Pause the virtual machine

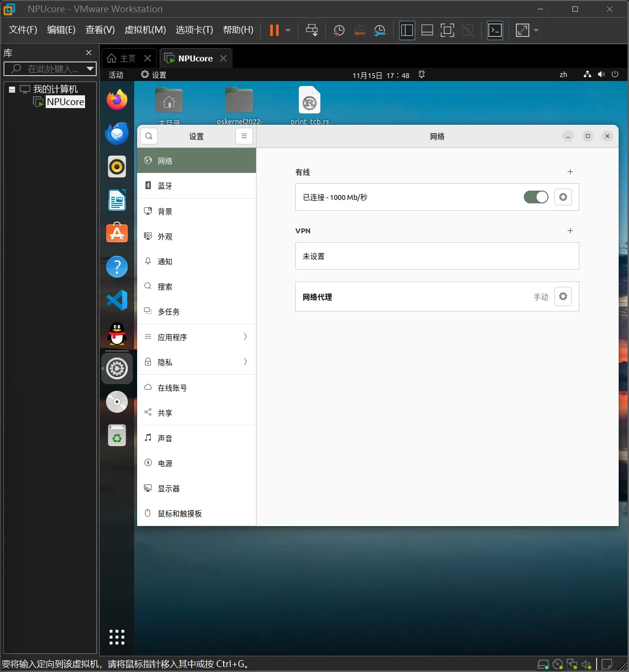pyautogui.click(x=274, y=30)
